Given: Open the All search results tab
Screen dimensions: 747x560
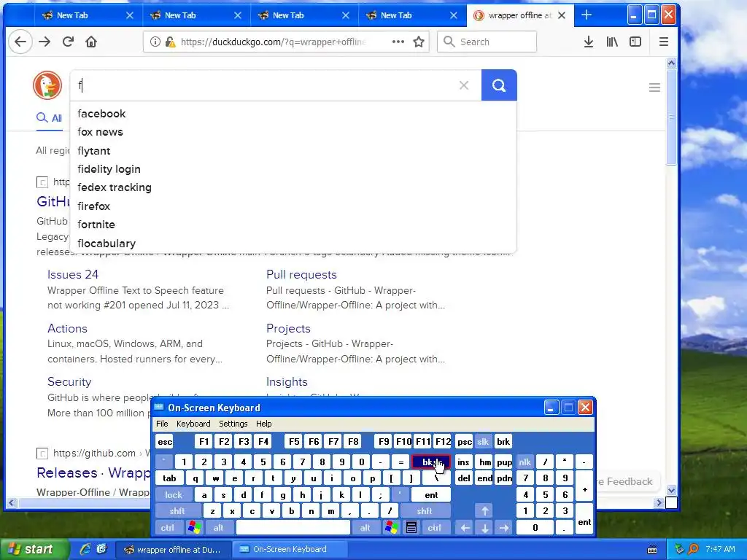Looking at the screenshot, I should pyautogui.click(x=50, y=117).
